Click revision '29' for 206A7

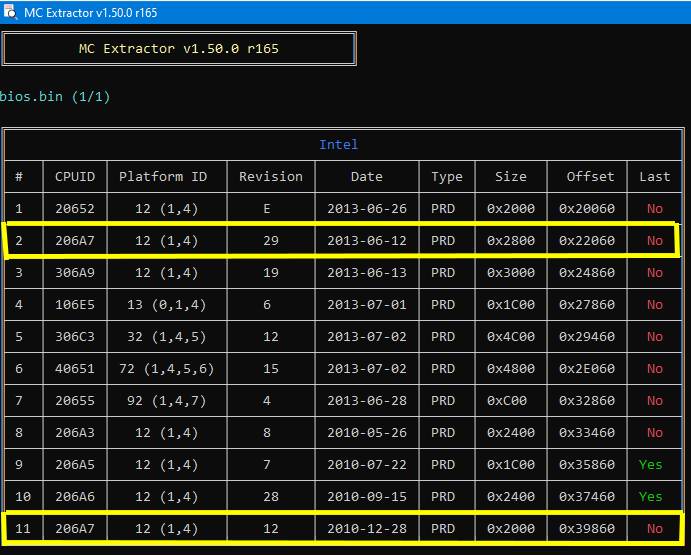click(x=271, y=241)
